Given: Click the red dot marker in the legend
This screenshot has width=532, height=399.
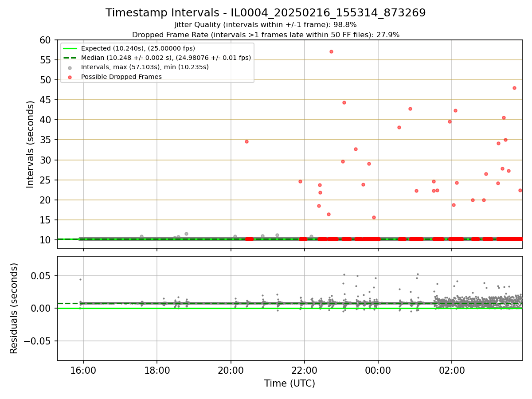Looking at the screenshot, I should pos(70,77).
